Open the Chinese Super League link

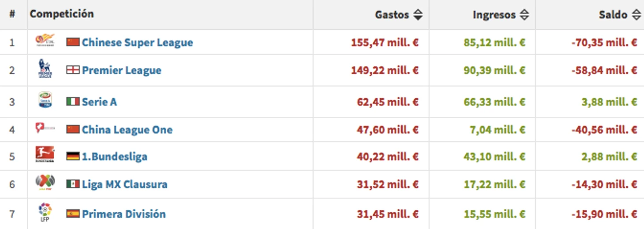pyautogui.click(x=137, y=43)
